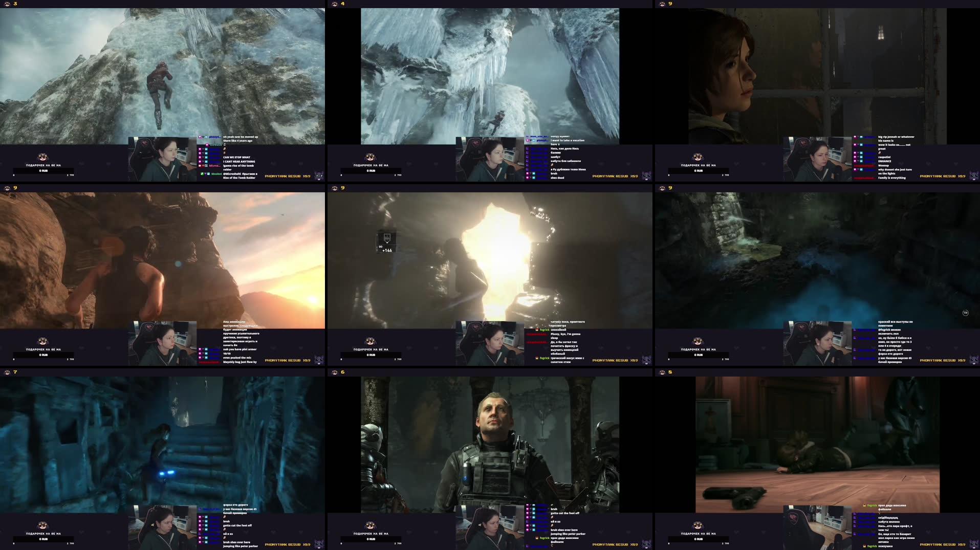Click the viewer count icon showing 7 on the ruins tile
This screenshot has height=550, width=980.
tap(6, 372)
